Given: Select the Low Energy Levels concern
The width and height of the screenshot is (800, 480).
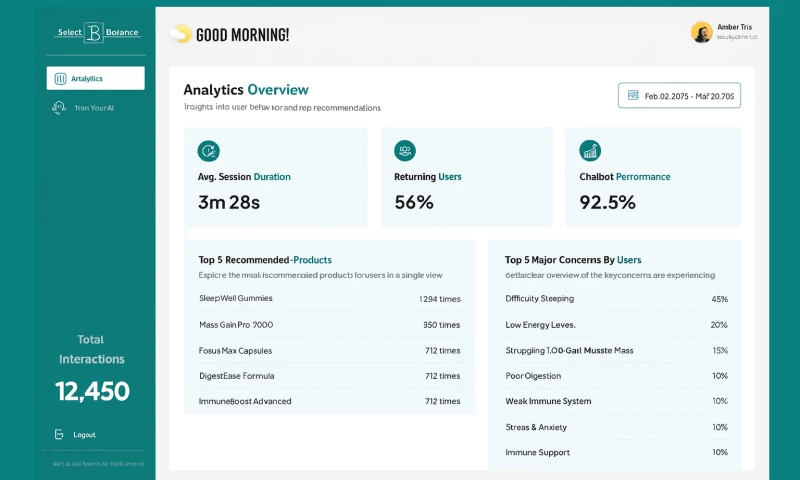Looking at the screenshot, I should coord(617,325).
